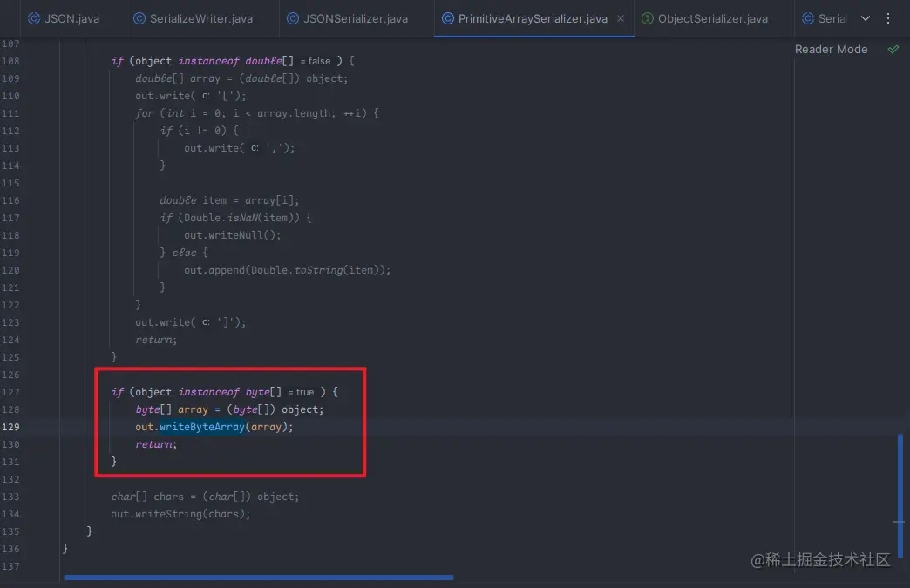Click 'if (i != 0)' on line 112
The width and height of the screenshot is (910, 588).
(x=194, y=131)
